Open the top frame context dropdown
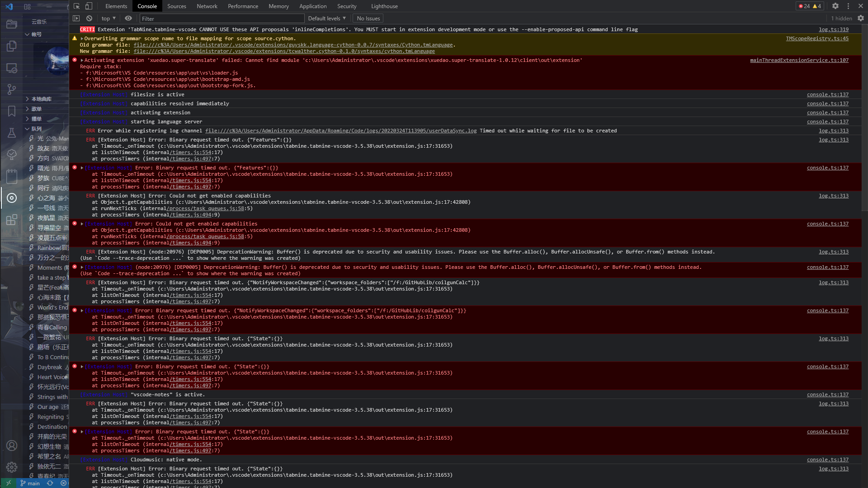The height and width of the screenshot is (488, 868). (108, 18)
